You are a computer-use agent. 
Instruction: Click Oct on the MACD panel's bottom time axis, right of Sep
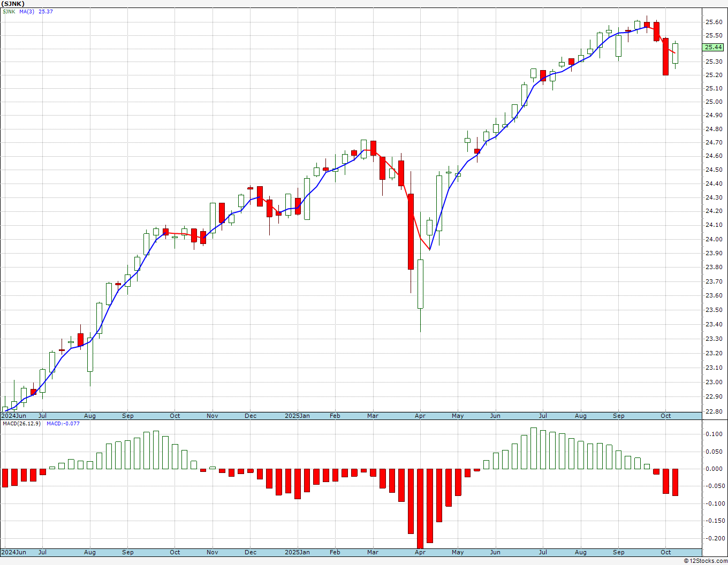point(666,552)
